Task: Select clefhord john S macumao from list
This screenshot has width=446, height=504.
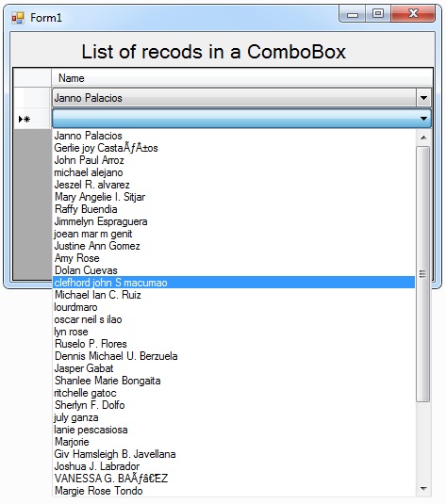Action: 234,283
